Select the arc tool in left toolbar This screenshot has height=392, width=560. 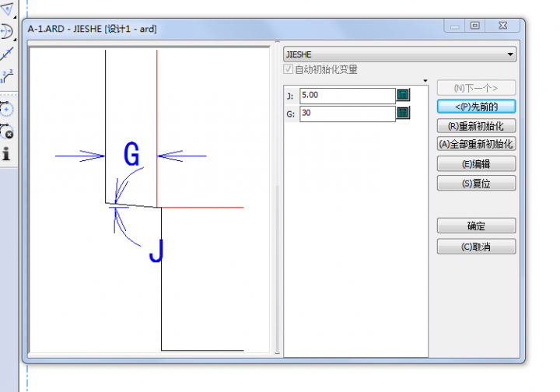[x=7, y=32]
